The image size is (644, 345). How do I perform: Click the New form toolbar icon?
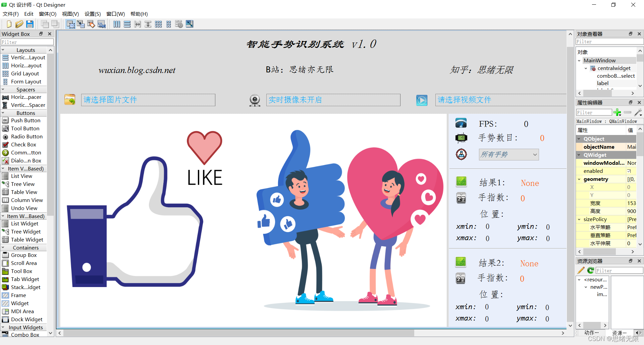pos(9,24)
